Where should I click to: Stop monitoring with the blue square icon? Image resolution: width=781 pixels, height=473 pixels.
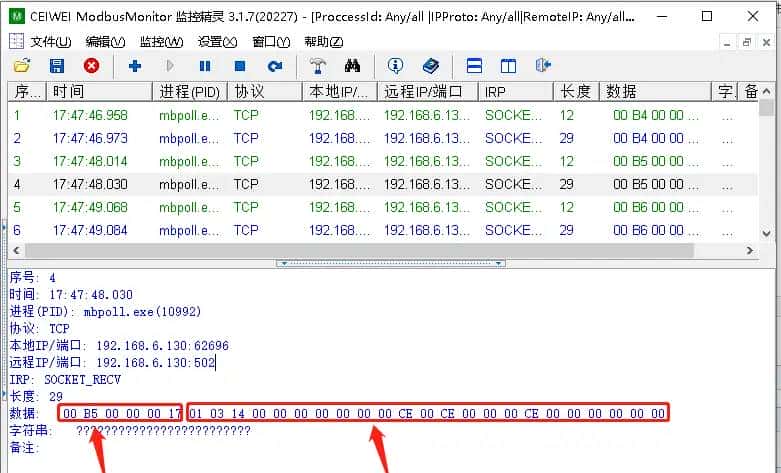tap(240, 66)
